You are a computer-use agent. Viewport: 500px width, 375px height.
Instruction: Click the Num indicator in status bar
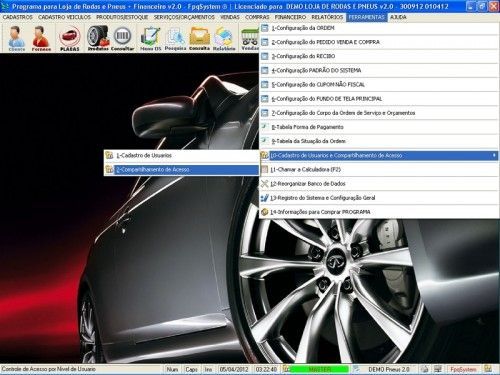tap(172, 369)
